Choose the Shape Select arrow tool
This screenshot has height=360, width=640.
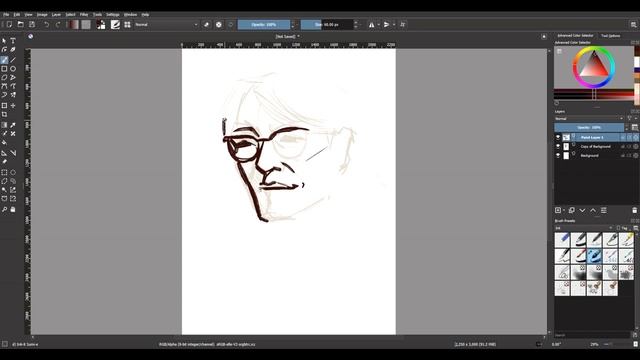(x=4, y=41)
